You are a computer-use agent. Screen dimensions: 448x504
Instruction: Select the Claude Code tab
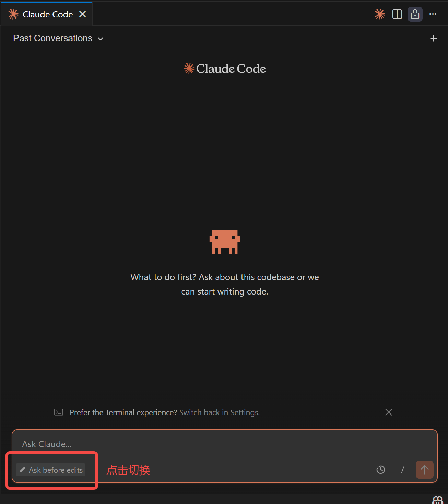[48, 14]
